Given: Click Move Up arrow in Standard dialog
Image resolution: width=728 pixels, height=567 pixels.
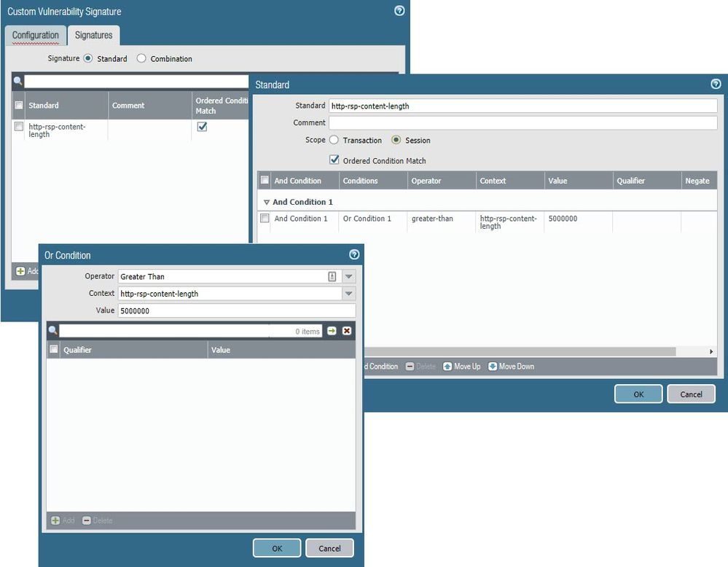Looking at the screenshot, I should coord(447,367).
